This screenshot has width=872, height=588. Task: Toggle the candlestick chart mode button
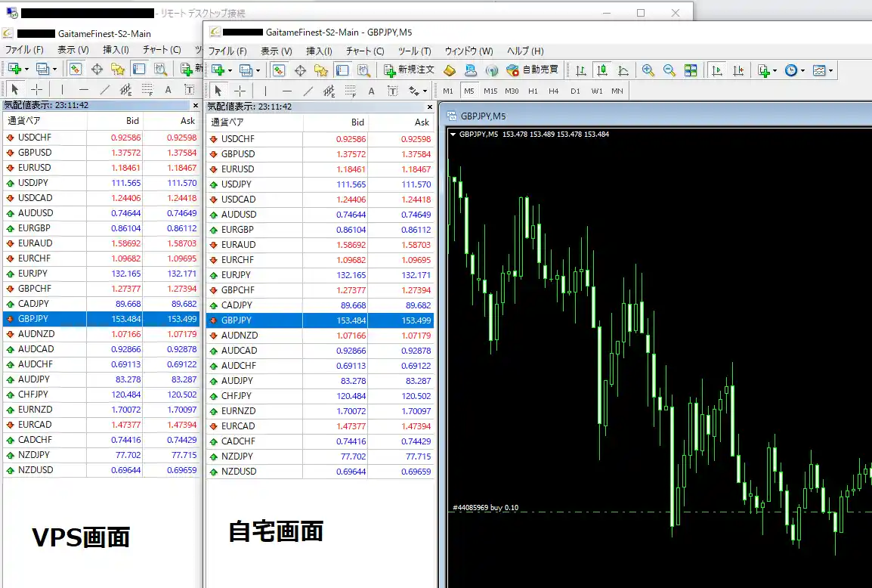[602, 70]
